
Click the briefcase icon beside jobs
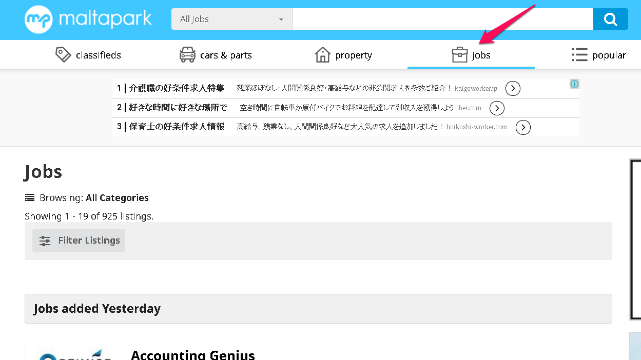[459, 54]
